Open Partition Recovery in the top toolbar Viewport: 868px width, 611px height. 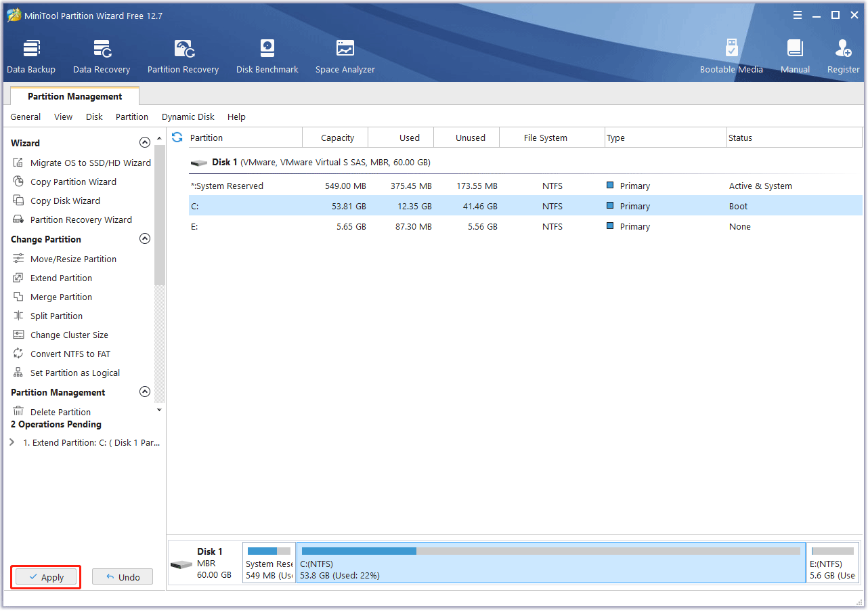pyautogui.click(x=183, y=57)
